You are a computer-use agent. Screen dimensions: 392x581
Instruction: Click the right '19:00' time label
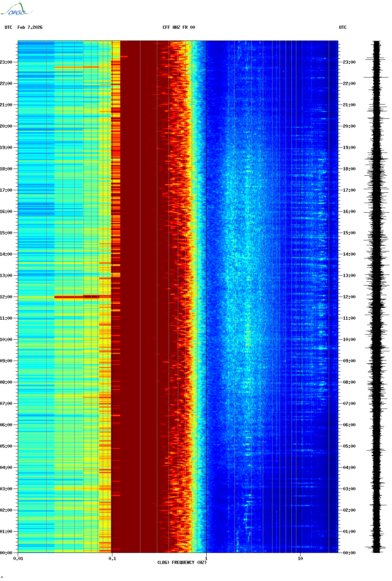tap(349, 148)
